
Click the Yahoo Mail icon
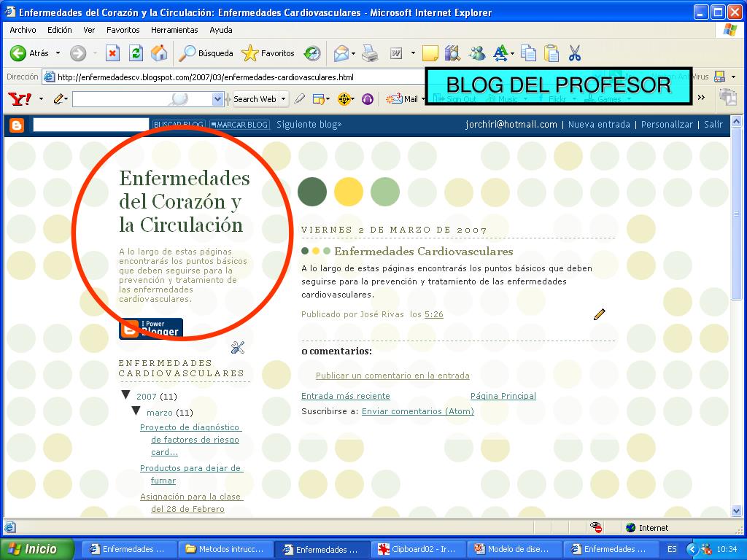pyautogui.click(x=402, y=98)
